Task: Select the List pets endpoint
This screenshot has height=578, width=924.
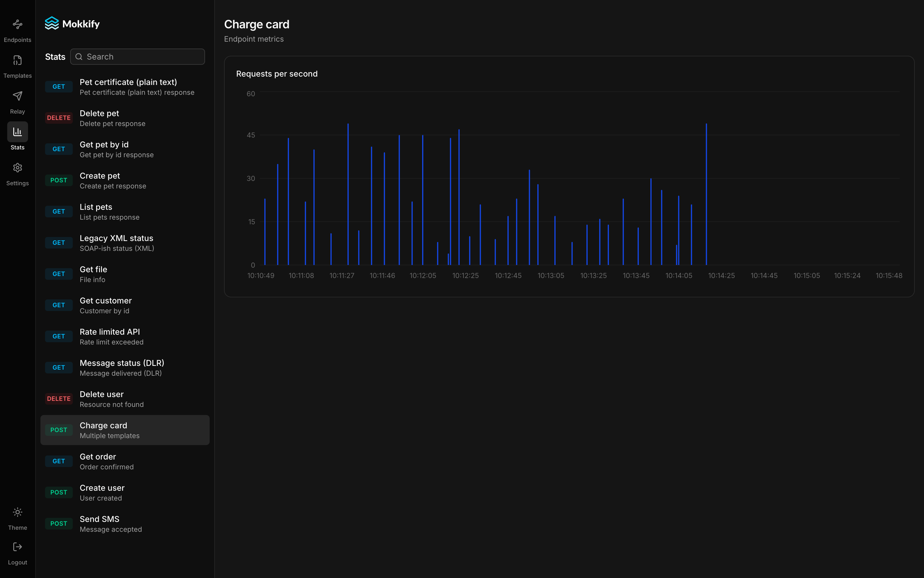Action: [x=125, y=212]
